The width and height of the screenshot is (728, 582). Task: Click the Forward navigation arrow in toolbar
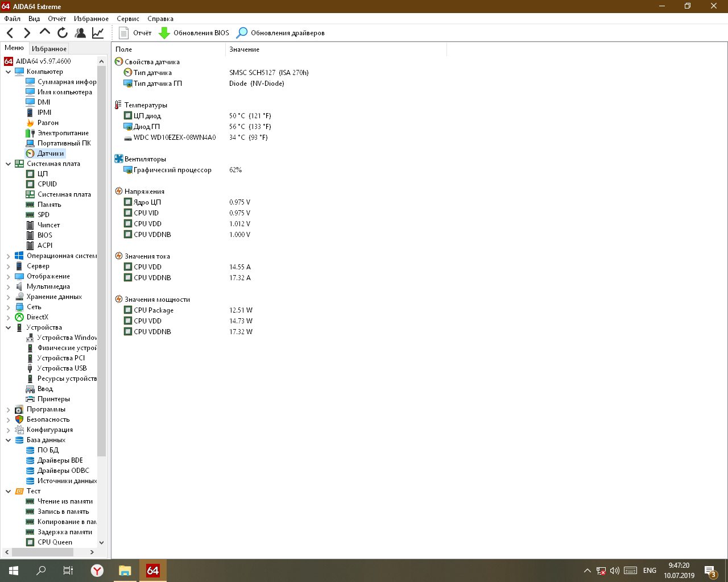coord(27,33)
